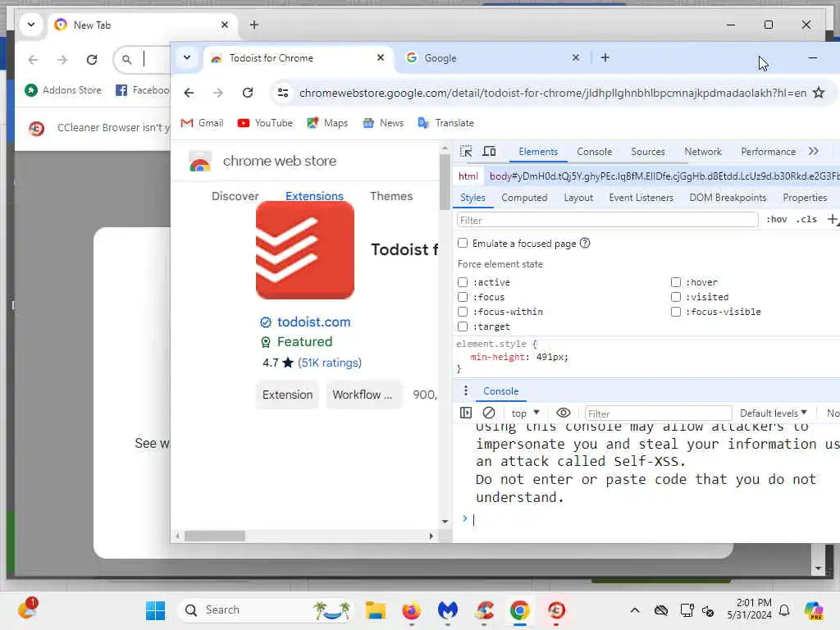The height and width of the screenshot is (630, 840).
Task: Force the :active element state
Action: (463, 282)
